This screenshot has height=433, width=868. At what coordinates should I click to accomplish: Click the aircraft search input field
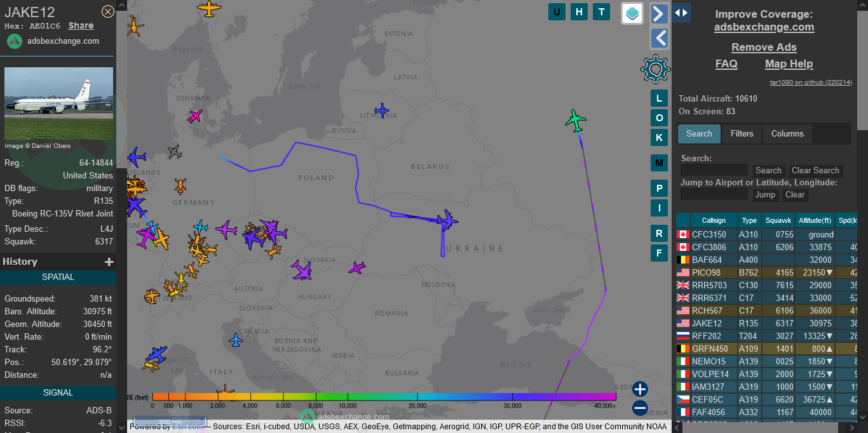pyautogui.click(x=714, y=170)
